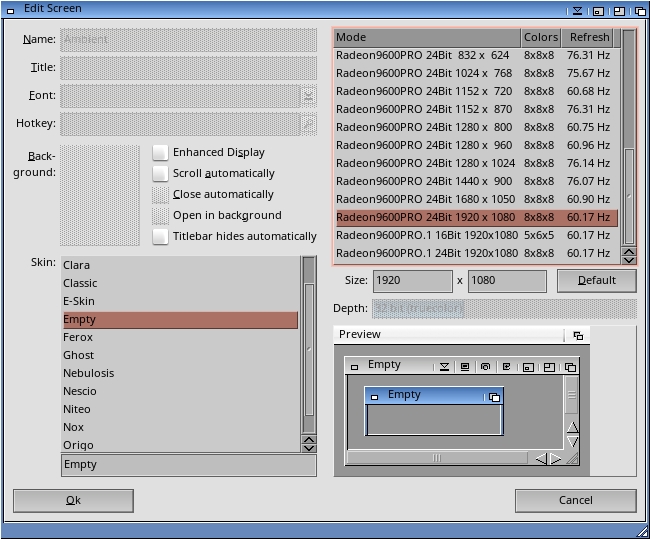Click the Colors column header
The height and width of the screenshot is (539, 650).
[541, 37]
